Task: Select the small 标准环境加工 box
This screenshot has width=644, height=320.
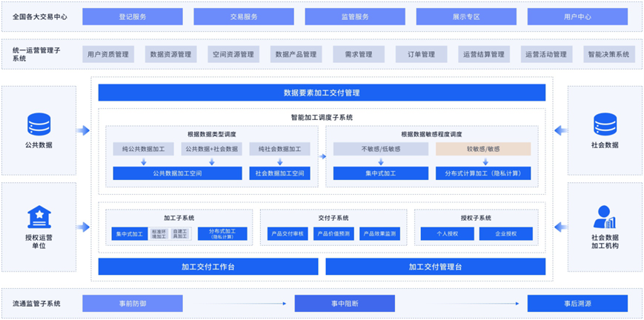Action: click(159, 234)
